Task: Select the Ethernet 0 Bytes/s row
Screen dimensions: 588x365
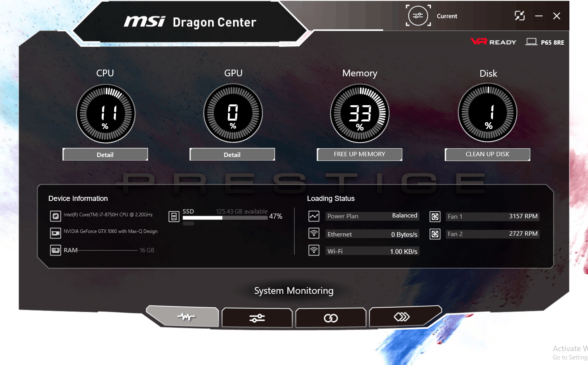Action: pyautogui.click(x=372, y=234)
